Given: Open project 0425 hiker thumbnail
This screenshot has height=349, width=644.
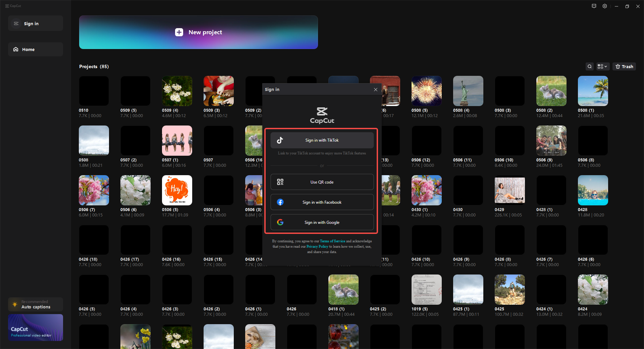Looking at the screenshot, I should tap(510, 290).
